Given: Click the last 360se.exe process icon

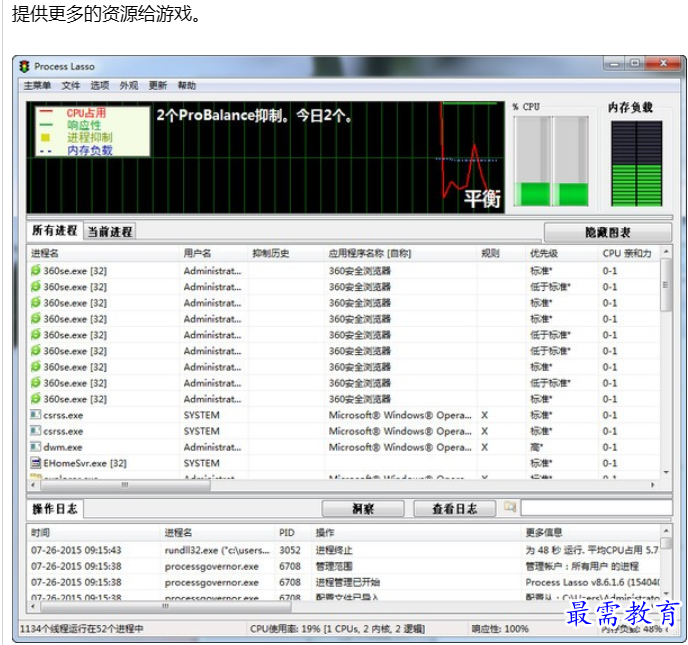Looking at the screenshot, I should tap(36, 398).
